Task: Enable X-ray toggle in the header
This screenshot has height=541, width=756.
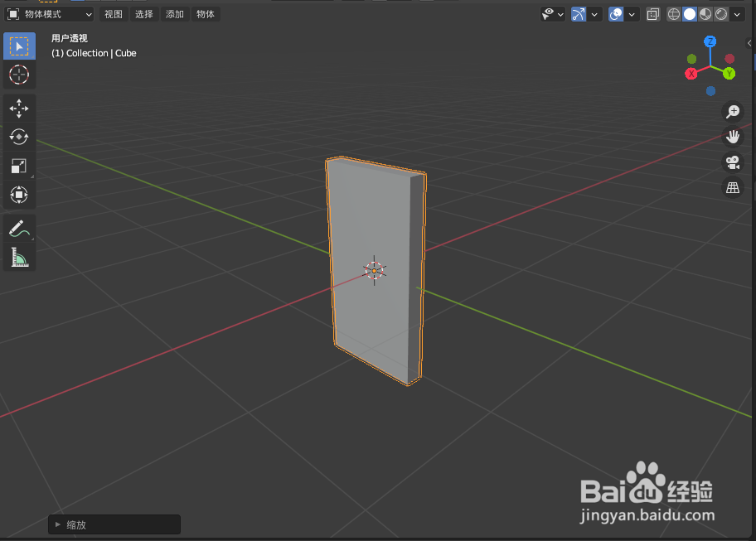Action: [653, 14]
